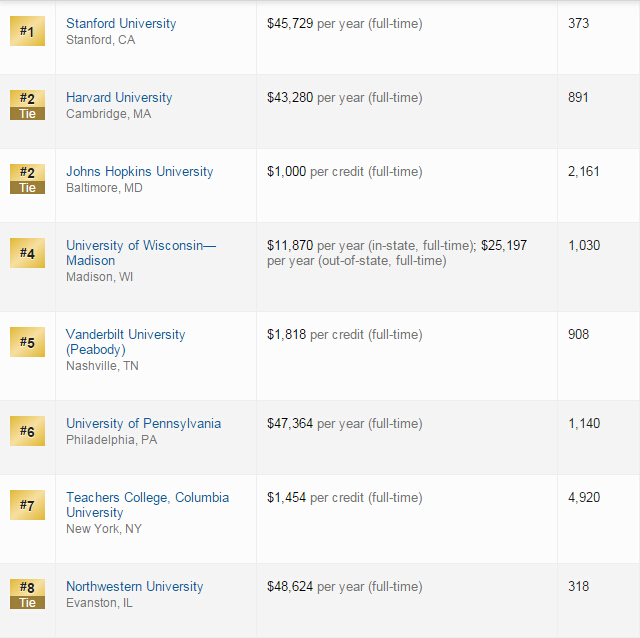Open the Northwestern University link
This screenshot has width=640, height=638.
pyautogui.click(x=135, y=587)
